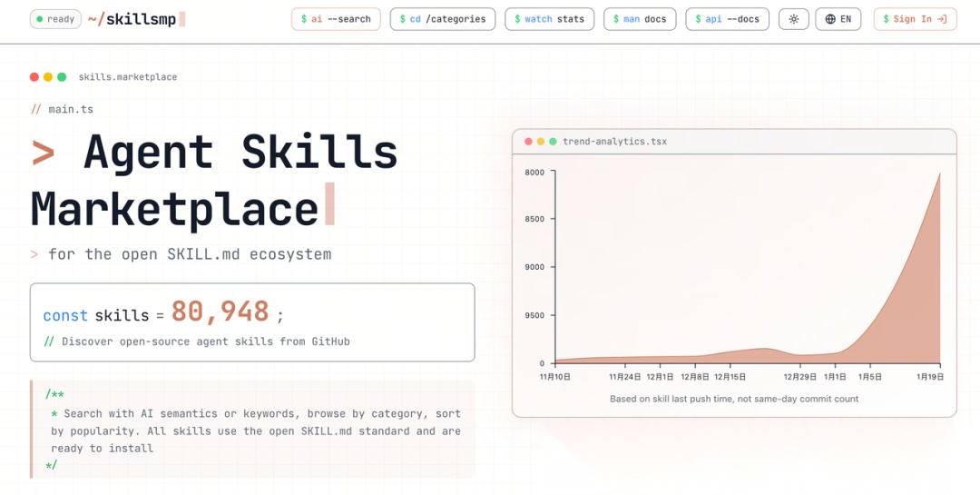Click red dot in trend-analytics.tsx window
The height and width of the screenshot is (495, 980).
point(528,142)
